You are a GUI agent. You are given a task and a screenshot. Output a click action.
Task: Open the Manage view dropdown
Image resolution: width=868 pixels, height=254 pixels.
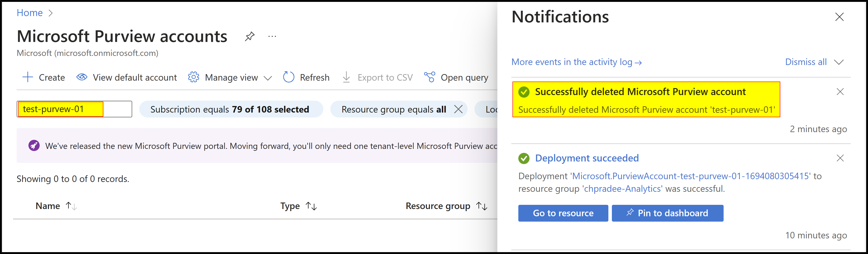coord(230,77)
